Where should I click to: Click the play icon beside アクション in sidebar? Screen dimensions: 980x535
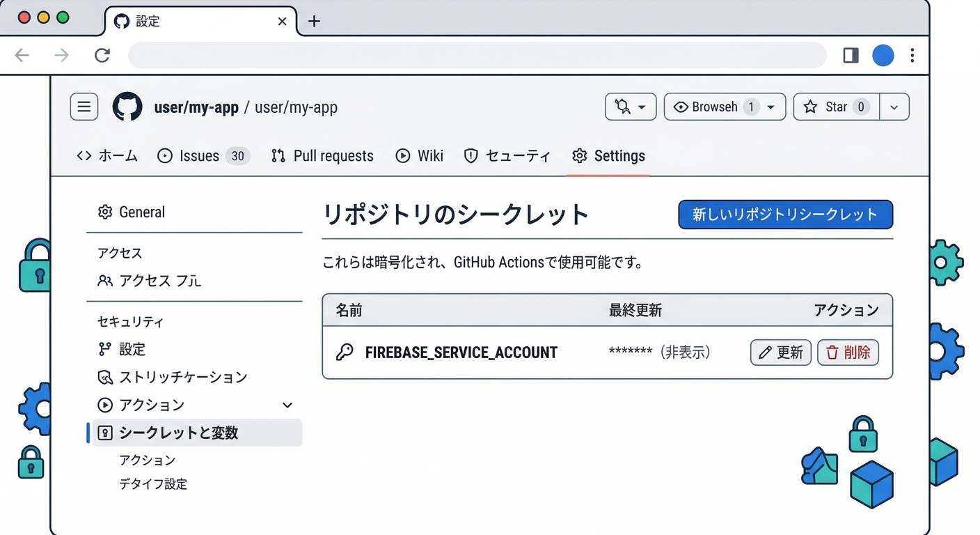coord(104,405)
